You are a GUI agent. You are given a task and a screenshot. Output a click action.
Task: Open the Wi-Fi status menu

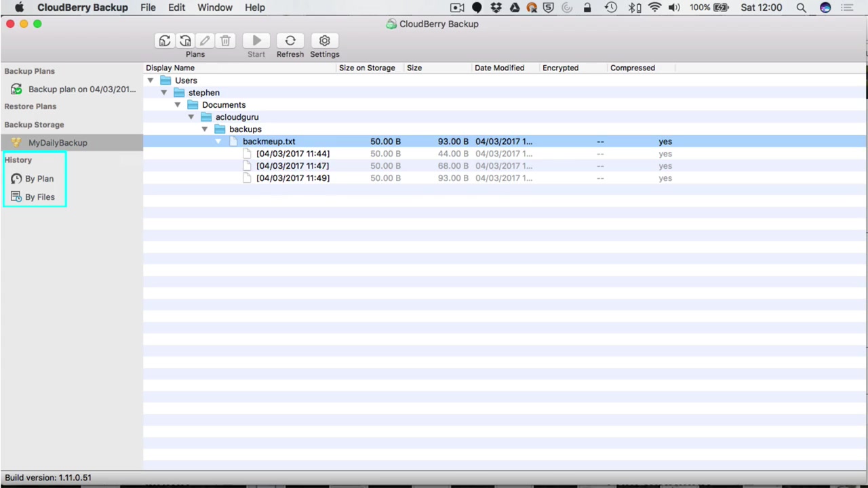coord(654,7)
